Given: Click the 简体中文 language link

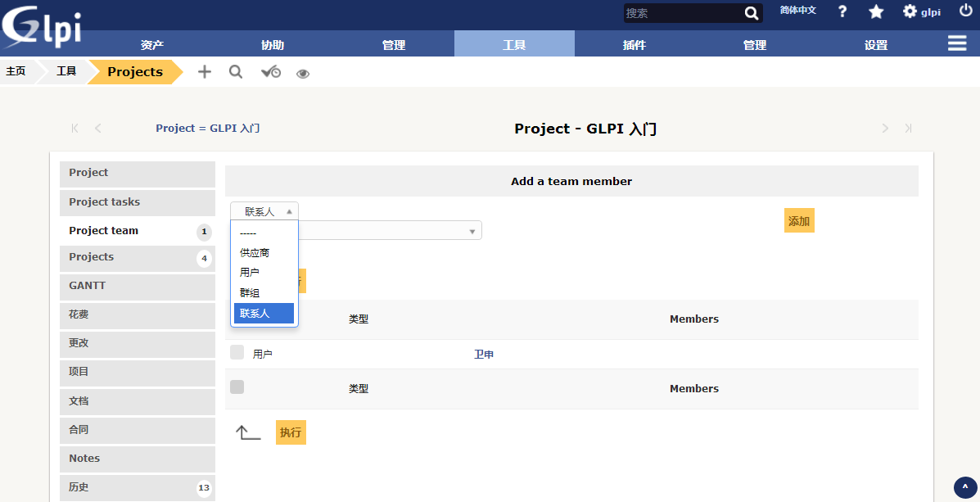Looking at the screenshot, I should 798,10.
